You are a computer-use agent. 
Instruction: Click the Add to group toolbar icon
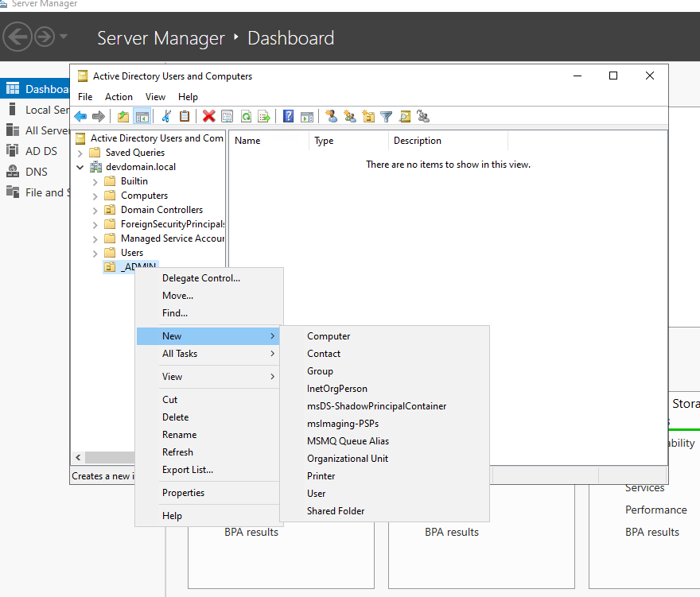click(x=422, y=116)
